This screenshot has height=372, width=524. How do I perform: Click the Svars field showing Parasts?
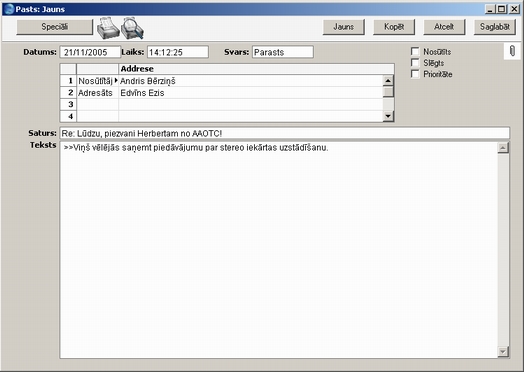pos(283,52)
